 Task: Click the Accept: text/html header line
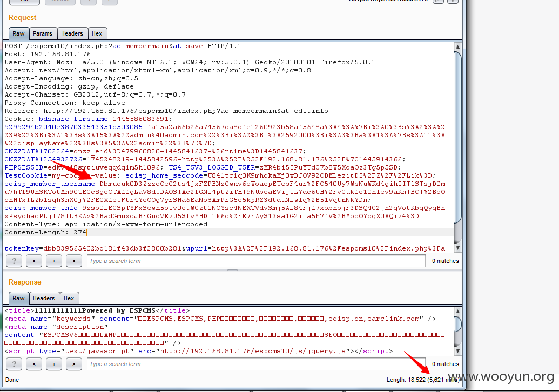point(158,70)
